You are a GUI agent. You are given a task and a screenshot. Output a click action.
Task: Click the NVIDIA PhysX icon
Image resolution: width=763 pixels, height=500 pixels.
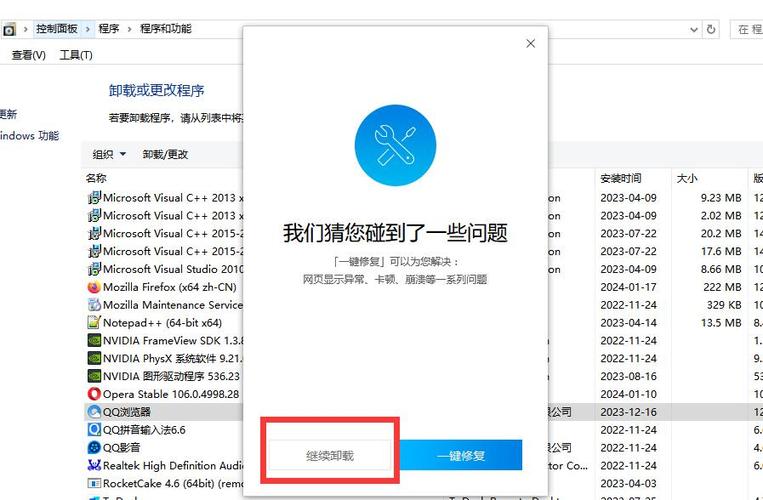point(94,358)
